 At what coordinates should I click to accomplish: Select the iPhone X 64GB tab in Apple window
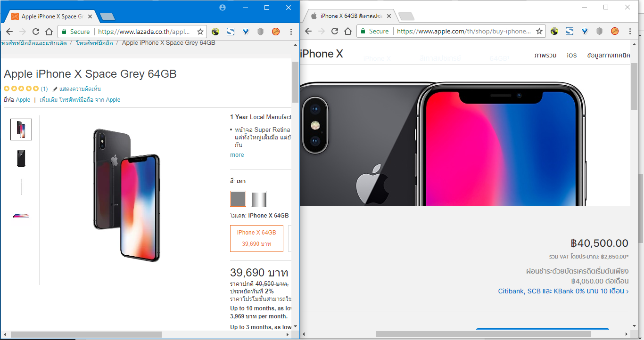point(351,16)
